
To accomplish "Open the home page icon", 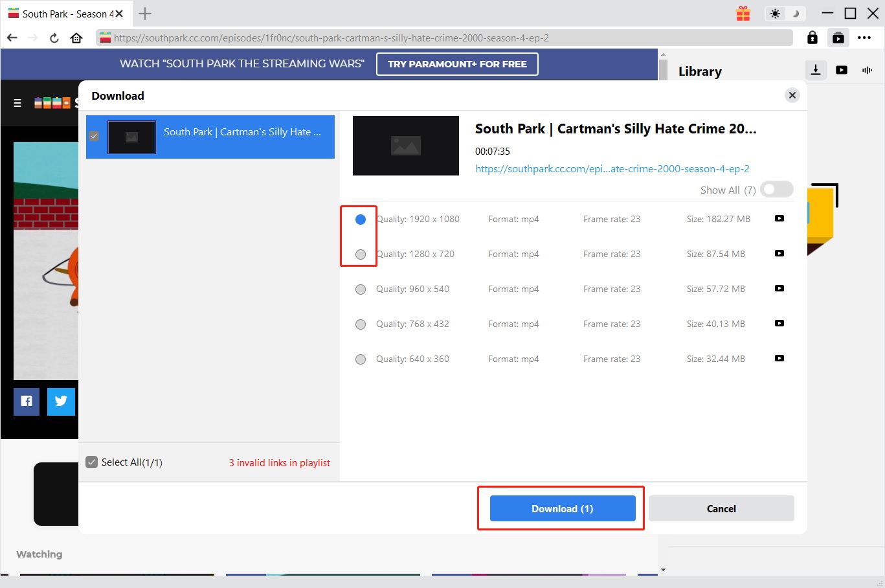I will [x=76, y=38].
